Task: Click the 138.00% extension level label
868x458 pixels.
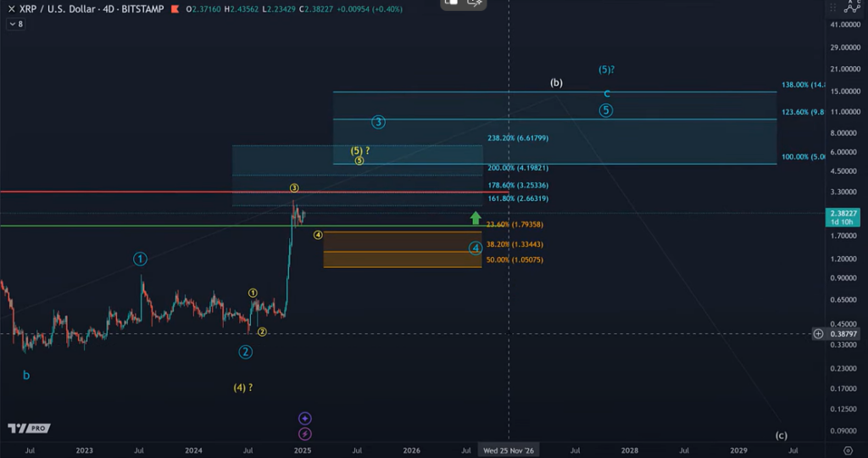Action: 803,85
